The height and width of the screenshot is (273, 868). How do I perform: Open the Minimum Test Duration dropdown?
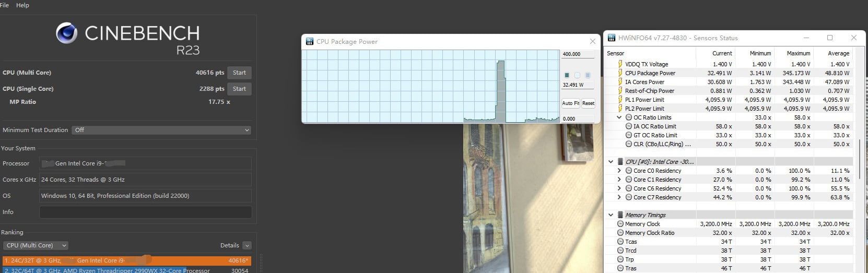[161, 130]
